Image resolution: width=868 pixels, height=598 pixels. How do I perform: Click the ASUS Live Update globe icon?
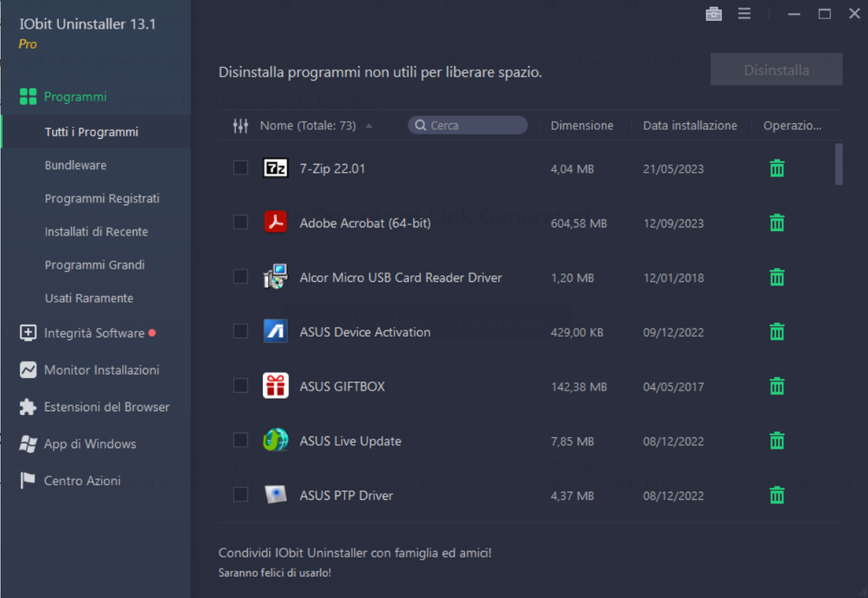275,440
